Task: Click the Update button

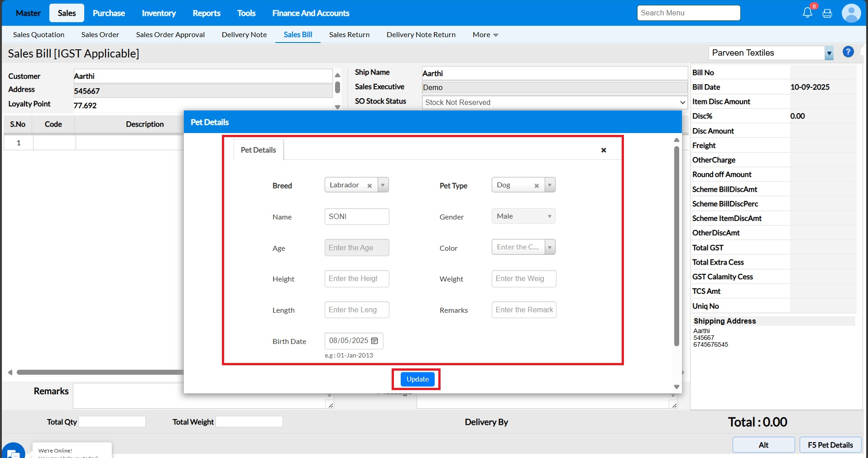Action: [417, 379]
